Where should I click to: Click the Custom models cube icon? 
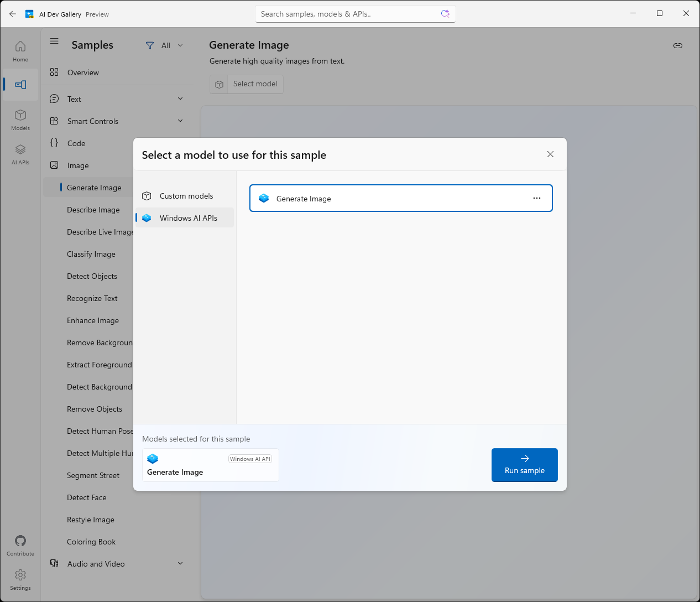pyautogui.click(x=147, y=196)
